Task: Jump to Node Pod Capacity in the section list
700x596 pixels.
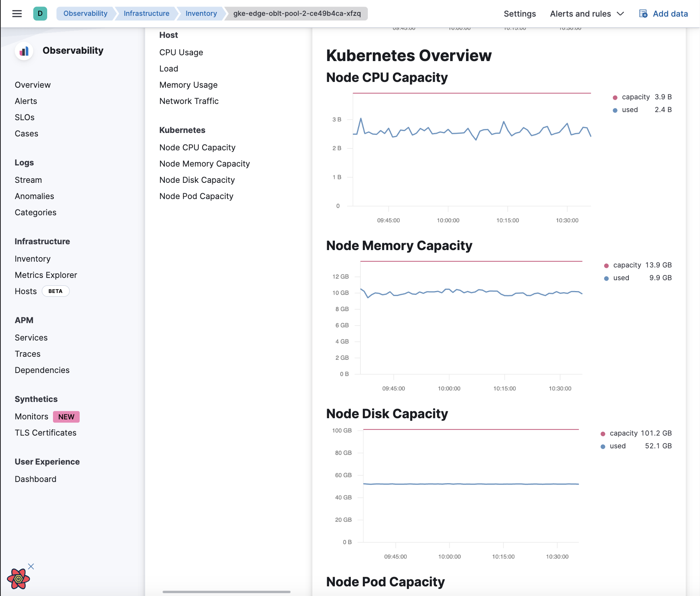Action: coord(196,196)
